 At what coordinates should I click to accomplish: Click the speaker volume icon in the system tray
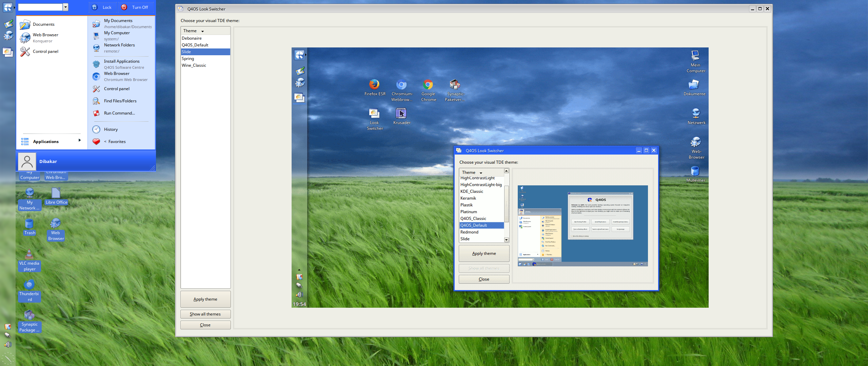(x=8, y=345)
